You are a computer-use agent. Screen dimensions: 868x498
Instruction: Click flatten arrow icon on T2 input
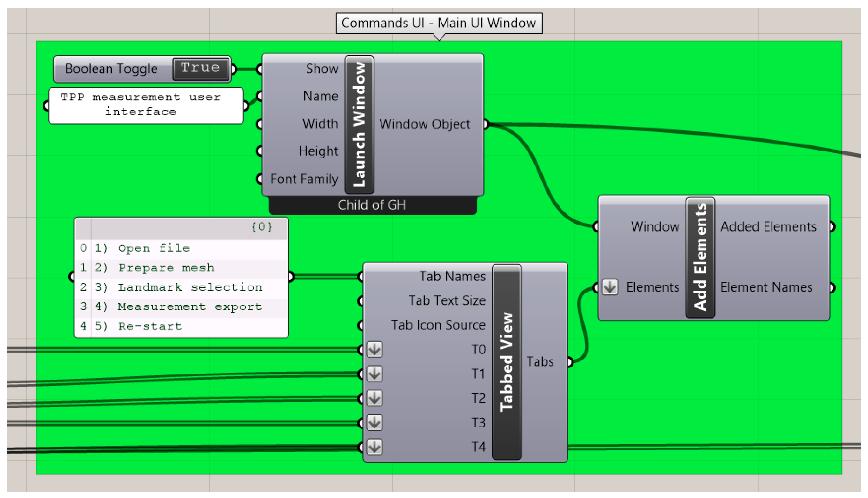click(374, 398)
